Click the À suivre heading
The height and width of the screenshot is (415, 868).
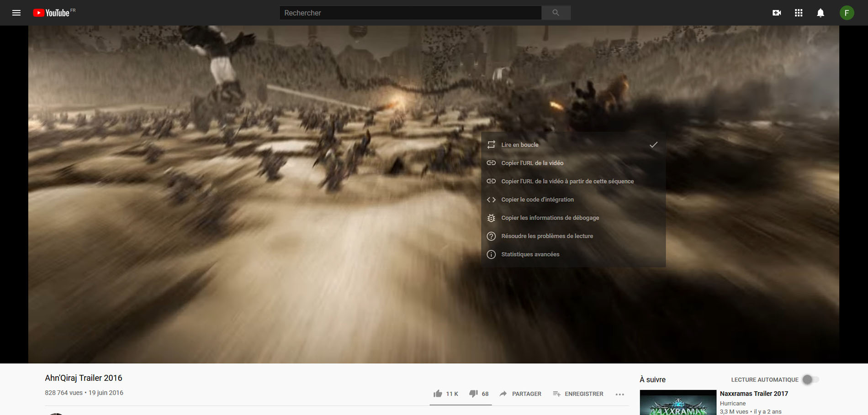point(652,379)
